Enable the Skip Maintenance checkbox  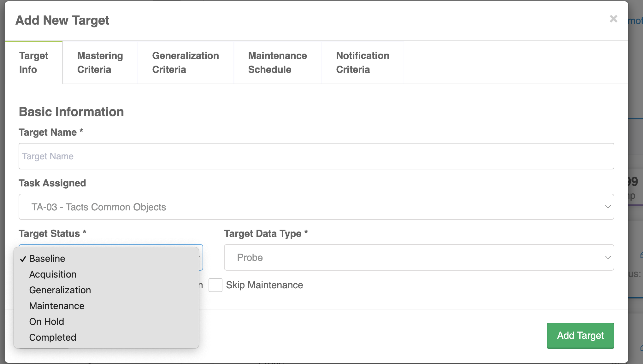click(x=215, y=285)
